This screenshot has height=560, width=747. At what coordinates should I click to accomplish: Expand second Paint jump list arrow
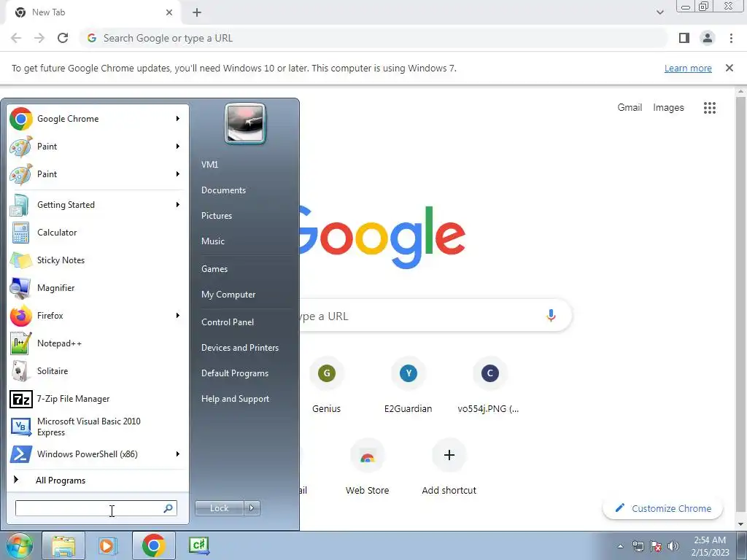pyautogui.click(x=178, y=174)
